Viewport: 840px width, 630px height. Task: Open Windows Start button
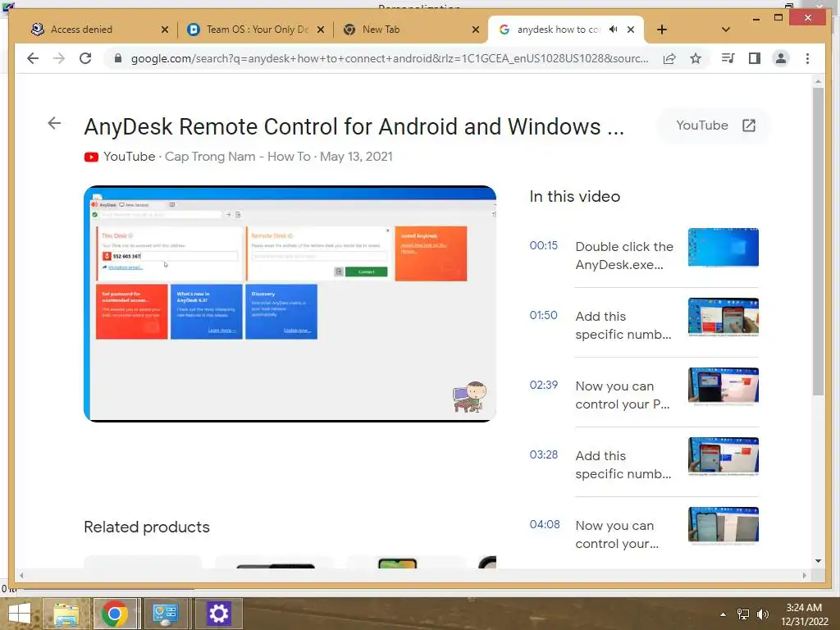click(20, 614)
